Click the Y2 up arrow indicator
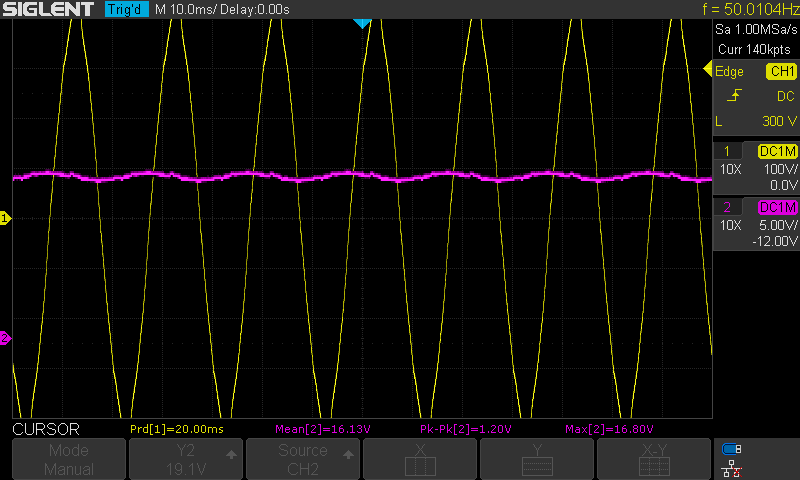Screen dimensions: 800x480 [231, 454]
